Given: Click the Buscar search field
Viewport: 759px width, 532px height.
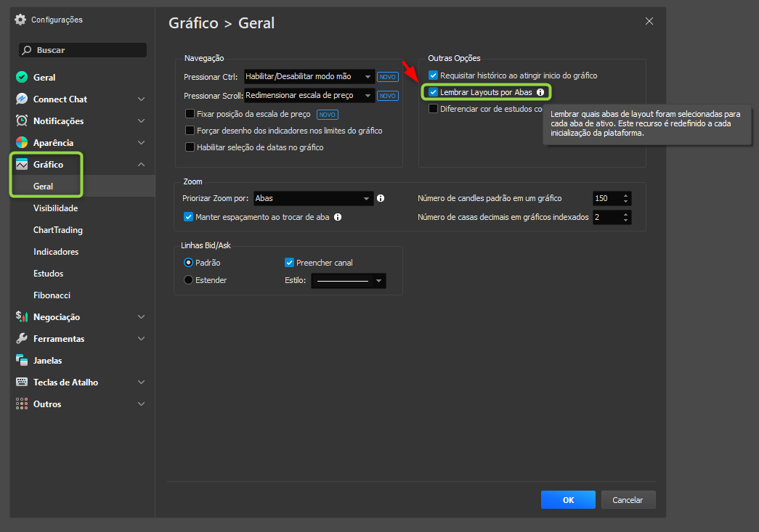Looking at the screenshot, I should click(x=83, y=50).
